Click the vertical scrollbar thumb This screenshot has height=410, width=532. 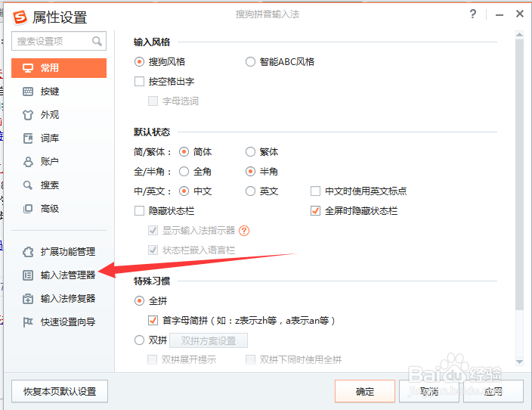coord(519,174)
